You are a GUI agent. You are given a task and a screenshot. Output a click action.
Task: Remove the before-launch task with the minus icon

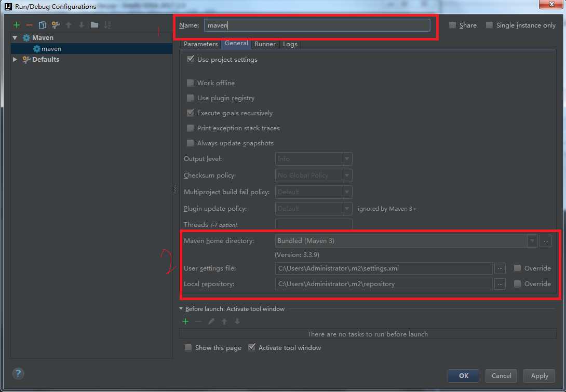pyautogui.click(x=198, y=321)
